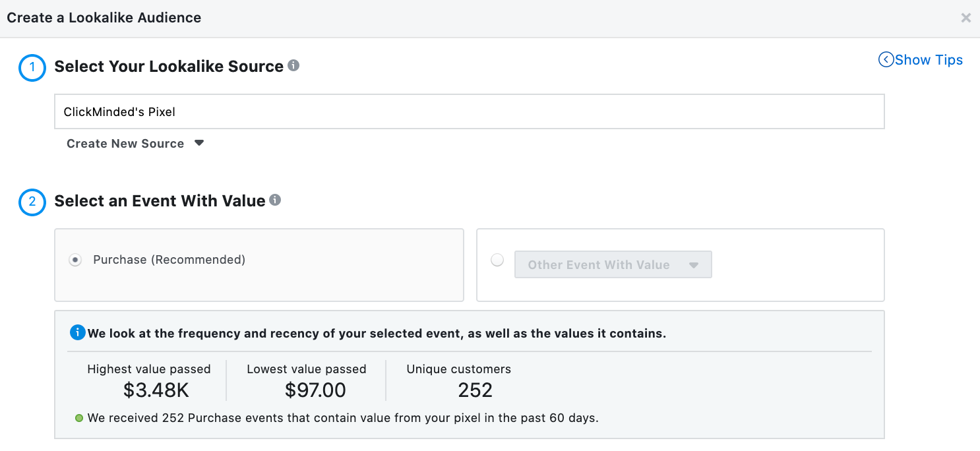Open the Other Event With Value dropdown
Image resolution: width=980 pixels, height=451 pixels.
tap(613, 265)
